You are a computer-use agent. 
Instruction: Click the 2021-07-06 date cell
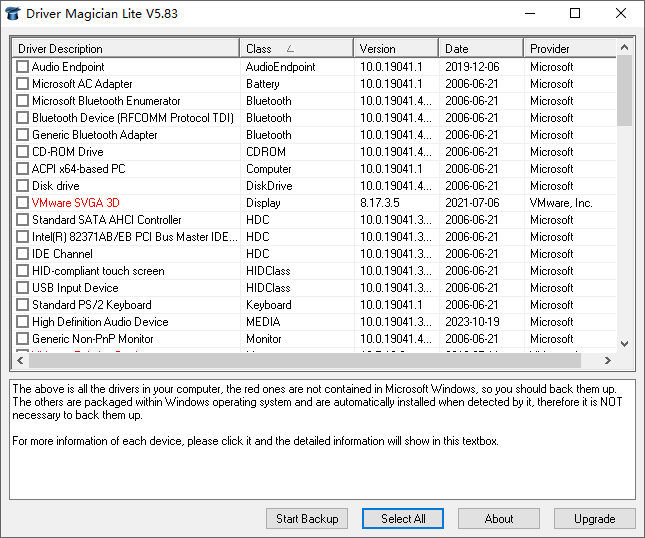point(472,203)
